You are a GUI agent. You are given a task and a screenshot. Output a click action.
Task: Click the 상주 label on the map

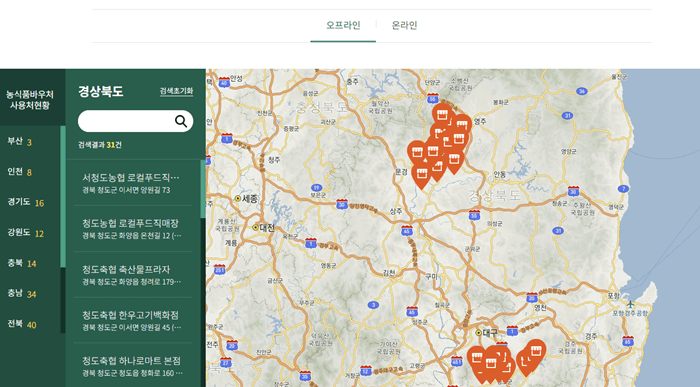pyautogui.click(x=396, y=212)
